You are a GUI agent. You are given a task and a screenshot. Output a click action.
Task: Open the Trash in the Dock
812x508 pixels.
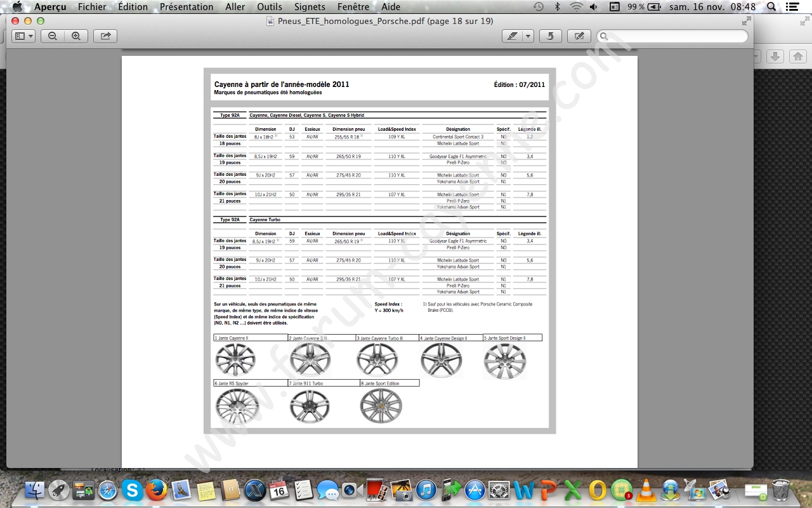780,490
